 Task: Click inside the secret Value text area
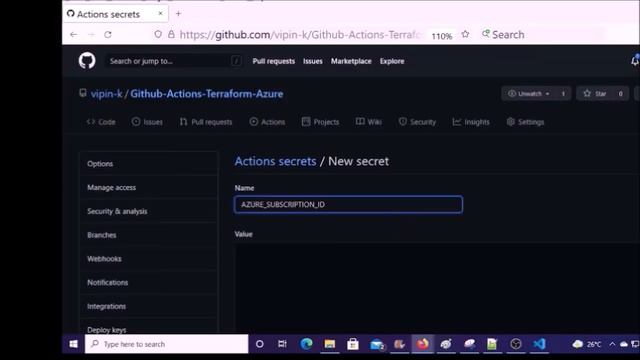click(437, 288)
